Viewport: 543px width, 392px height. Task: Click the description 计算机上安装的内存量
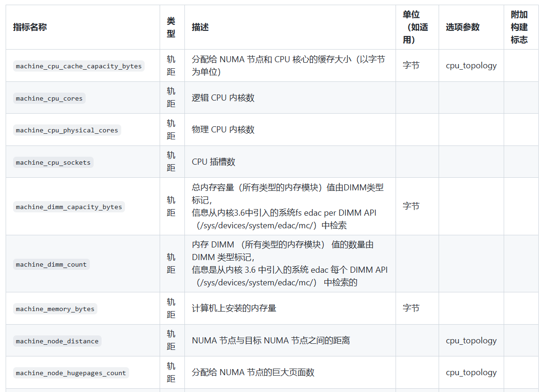pyautogui.click(x=234, y=308)
